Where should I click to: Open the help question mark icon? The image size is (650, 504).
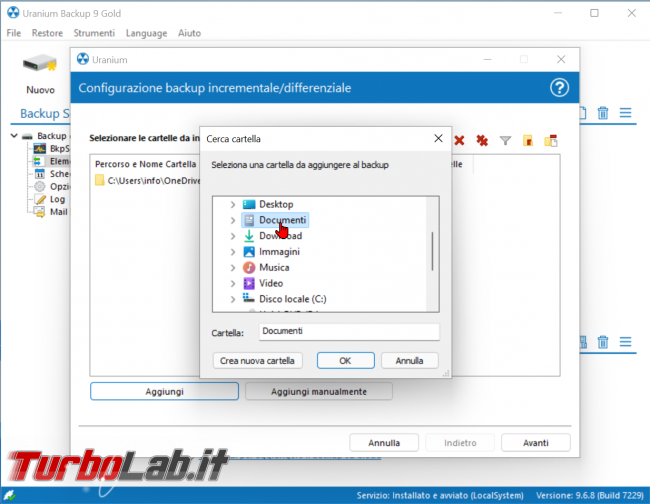point(559,88)
